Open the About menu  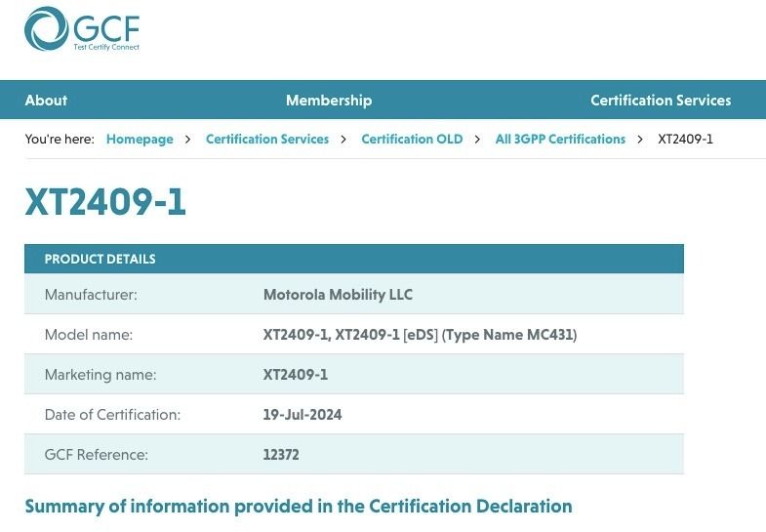click(x=46, y=101)
